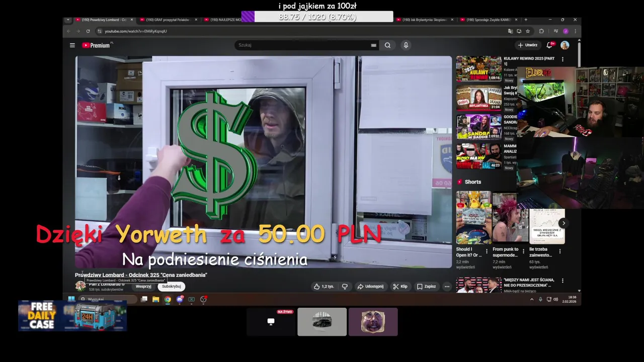The width and height of the screenshot is (644, 362).
Task: Open the YouTube guide hamburger menu
Action: tap(72, 45)
